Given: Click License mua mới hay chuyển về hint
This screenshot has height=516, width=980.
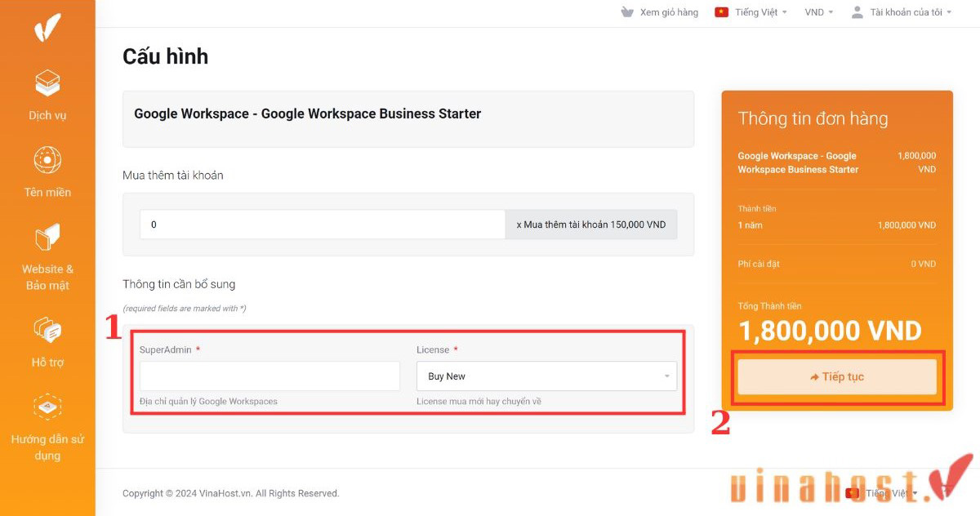Looking at the screenshot, I should coord(479,402).
